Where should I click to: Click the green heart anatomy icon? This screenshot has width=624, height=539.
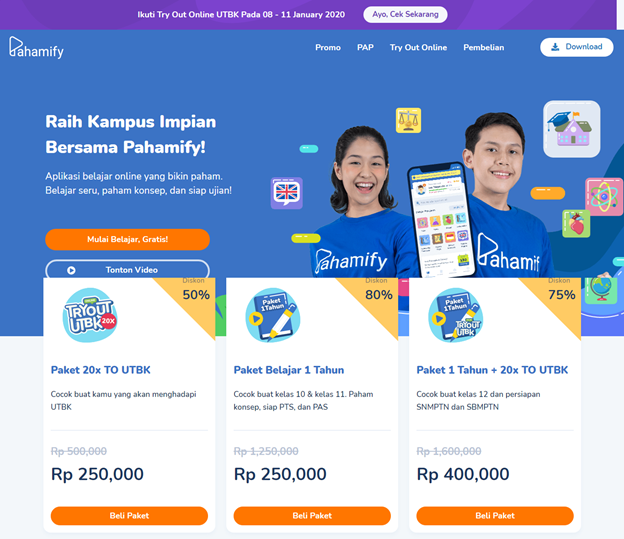576,224
